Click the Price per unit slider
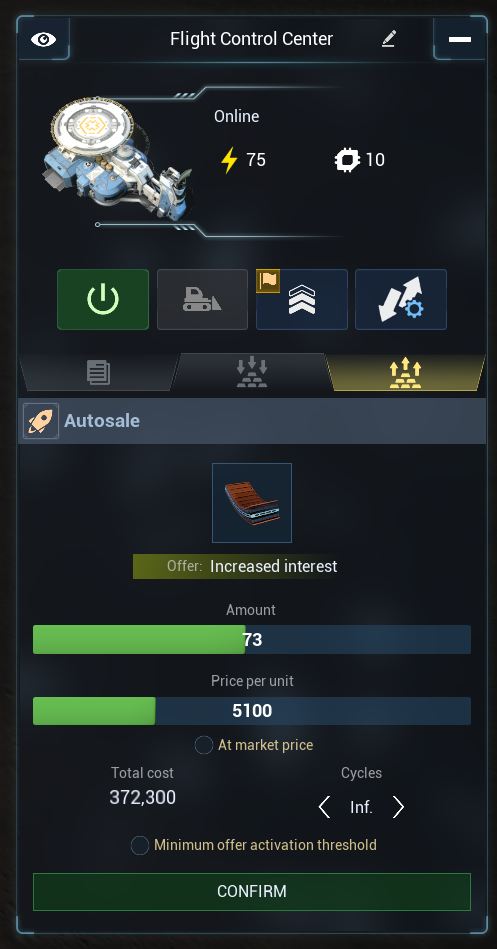The image size is (497, 949). coord(252,711)
